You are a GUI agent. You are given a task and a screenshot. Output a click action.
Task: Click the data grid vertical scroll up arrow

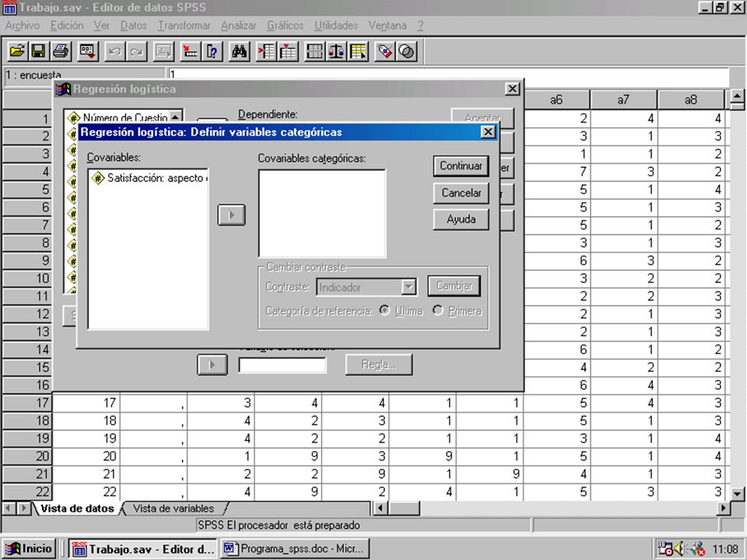tap(737, 96)
